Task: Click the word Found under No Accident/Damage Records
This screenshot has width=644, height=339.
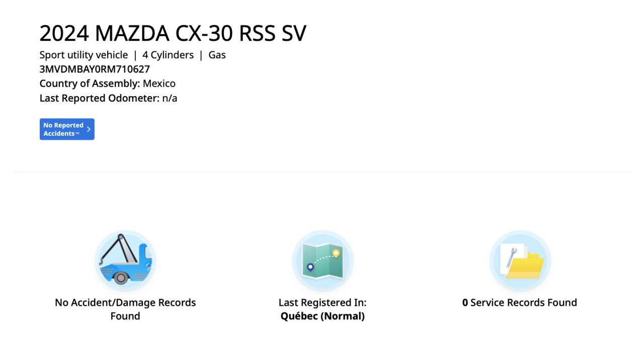Action: point(125,316)
